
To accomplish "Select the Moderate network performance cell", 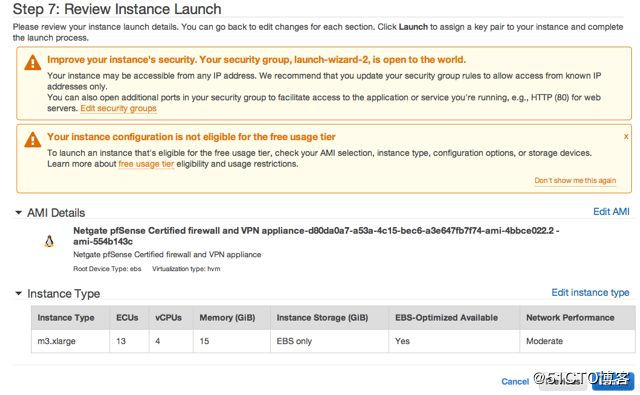I will tap(578, 341).
